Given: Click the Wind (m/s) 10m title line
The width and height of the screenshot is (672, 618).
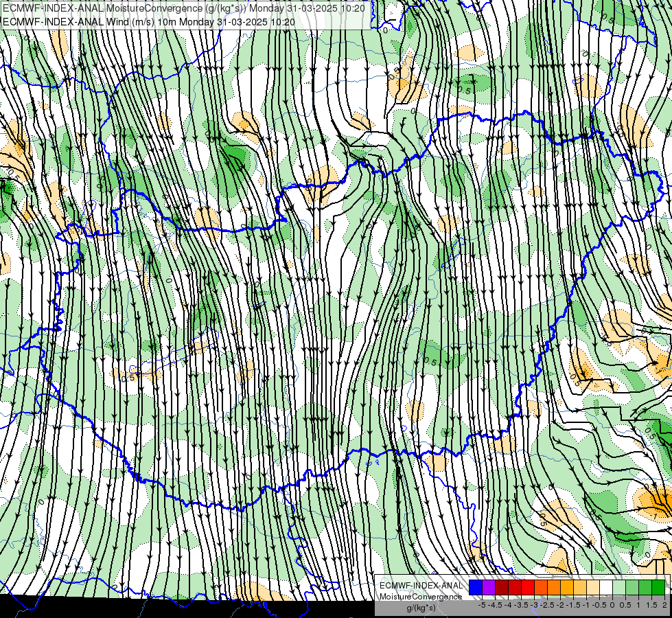Looking at the screenshot, I should [149, 21].
